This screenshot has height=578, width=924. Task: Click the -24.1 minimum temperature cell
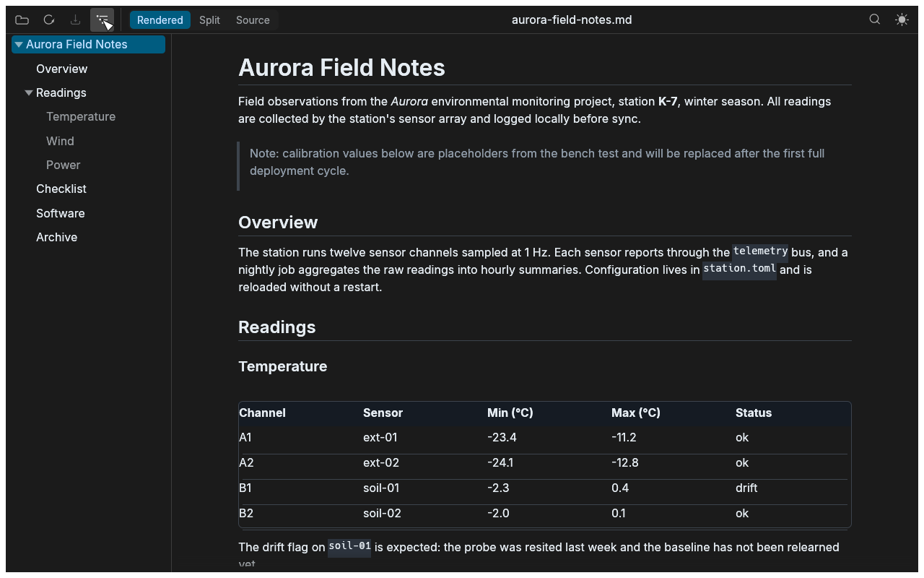(x=500, y=462)
